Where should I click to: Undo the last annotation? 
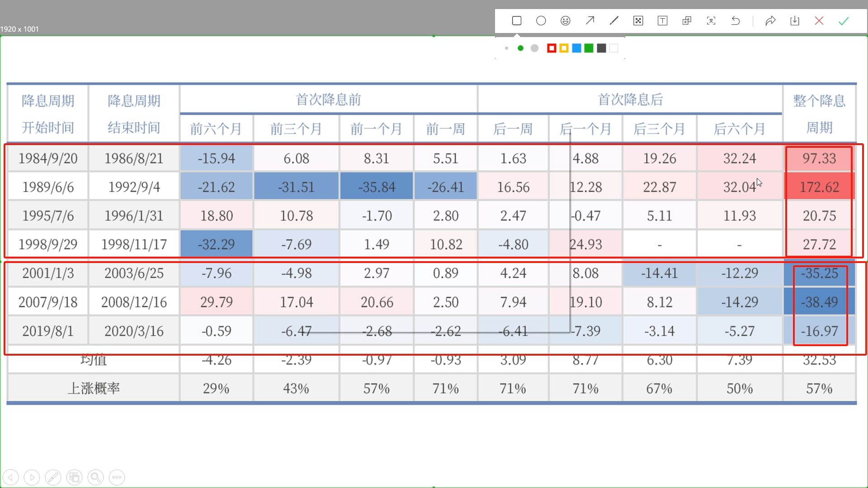pyautogui.click(x=736, y=21)
